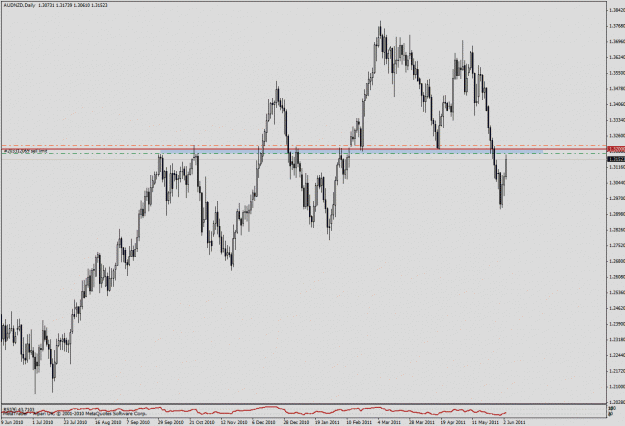Click the 10 Feb 2011 date label
The height and width of the screenshot is (426, 625).
(x=359, y=422)
